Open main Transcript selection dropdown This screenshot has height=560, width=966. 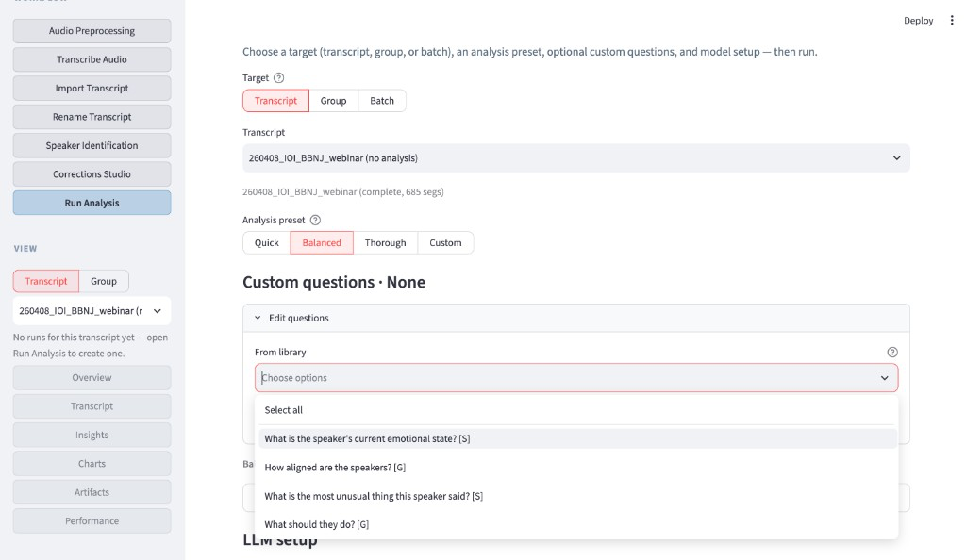(576, 158)
